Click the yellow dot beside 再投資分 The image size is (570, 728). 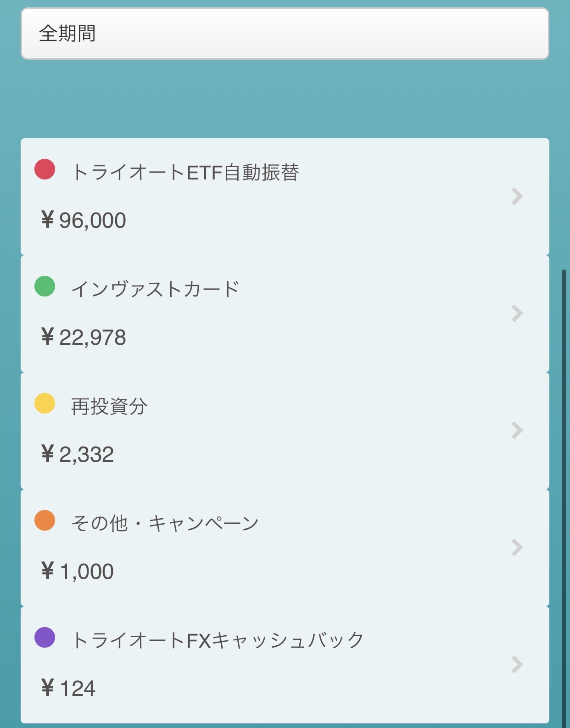45,403
